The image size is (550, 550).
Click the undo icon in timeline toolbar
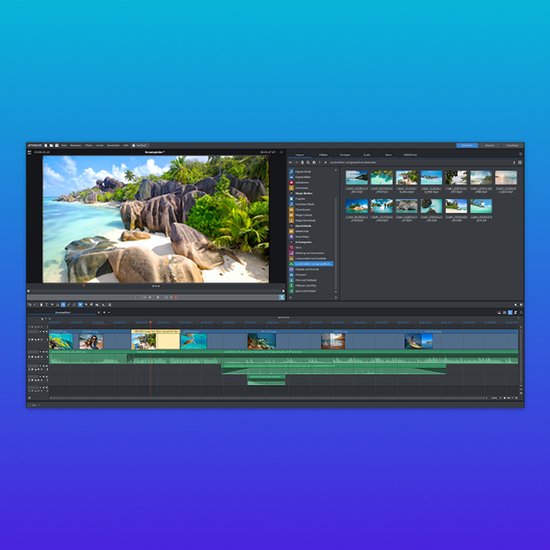(29, 305)
